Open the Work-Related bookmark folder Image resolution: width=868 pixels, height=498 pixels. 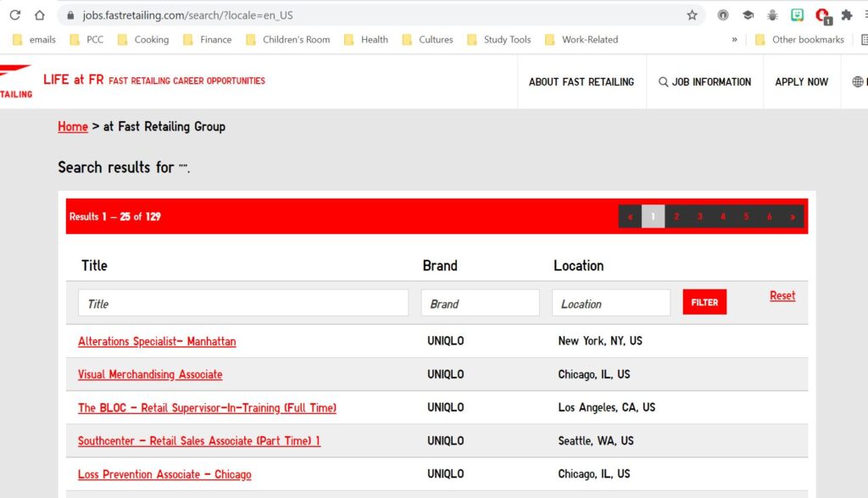[581, 39]
